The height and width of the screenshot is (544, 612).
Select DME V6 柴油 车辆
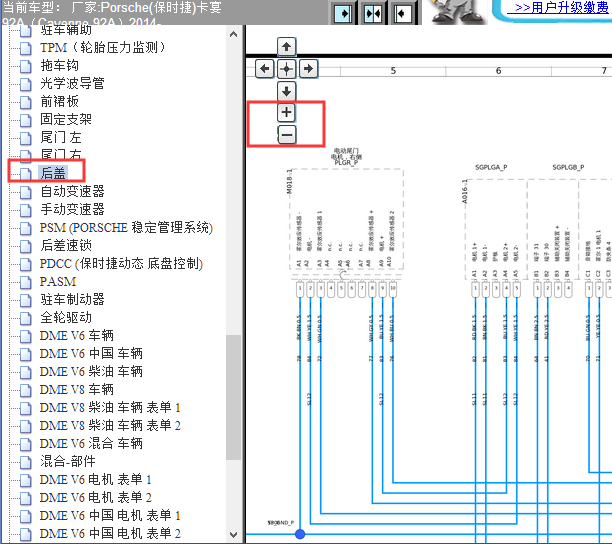(x=91, y=371)
